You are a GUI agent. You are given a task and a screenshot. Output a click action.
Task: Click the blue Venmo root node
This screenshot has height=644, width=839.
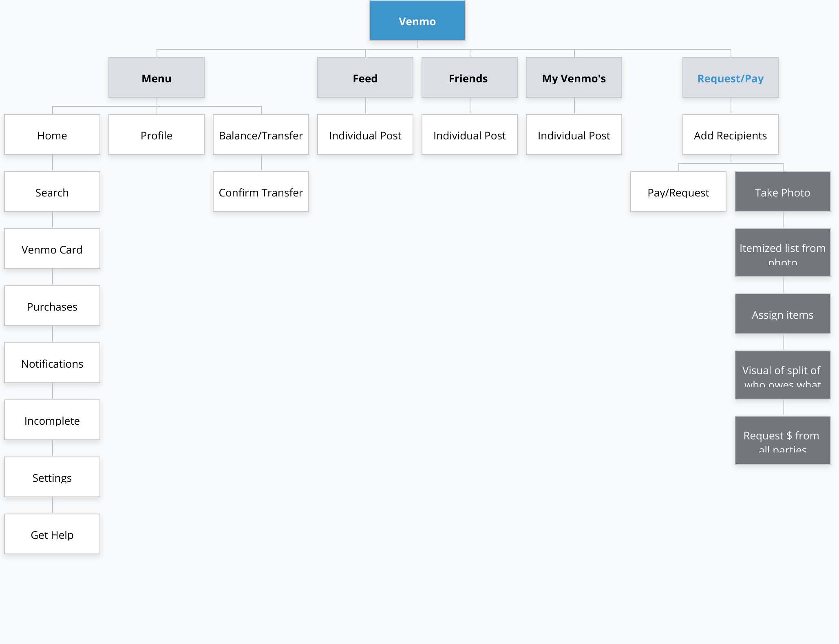(x=417, y=21)
